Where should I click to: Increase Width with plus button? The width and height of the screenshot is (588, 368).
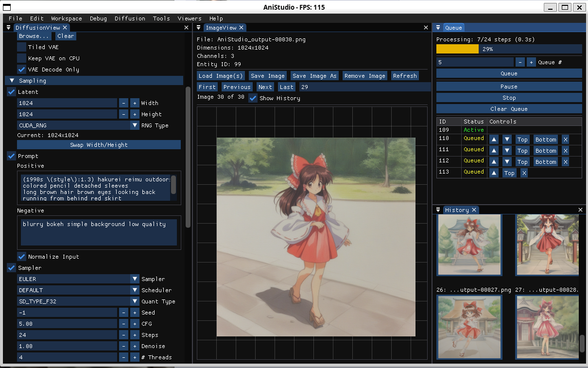click(x=135, y=103)
